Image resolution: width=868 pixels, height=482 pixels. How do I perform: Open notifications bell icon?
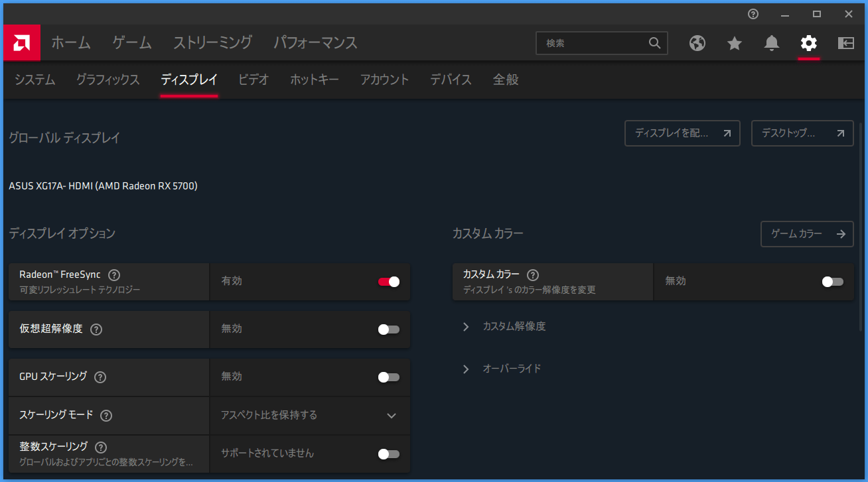pyautogui.click(x=771, y=43)
